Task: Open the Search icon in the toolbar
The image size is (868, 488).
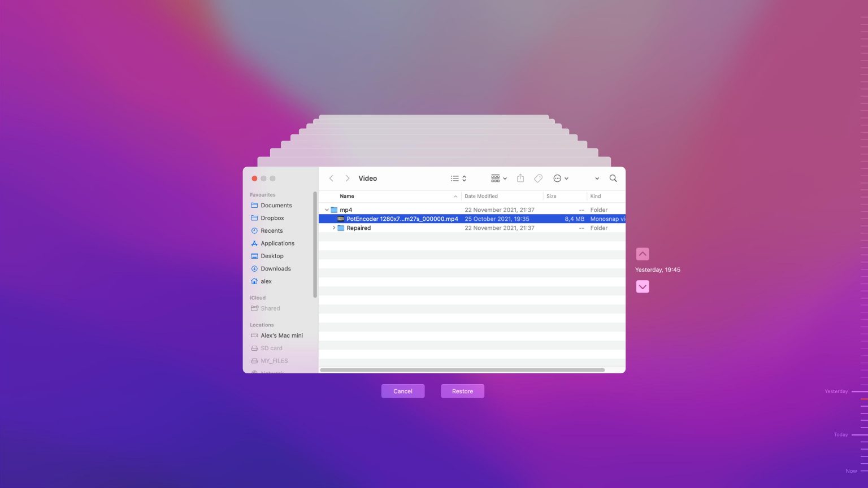Action: pyautogui.click(x=613, y=178)
